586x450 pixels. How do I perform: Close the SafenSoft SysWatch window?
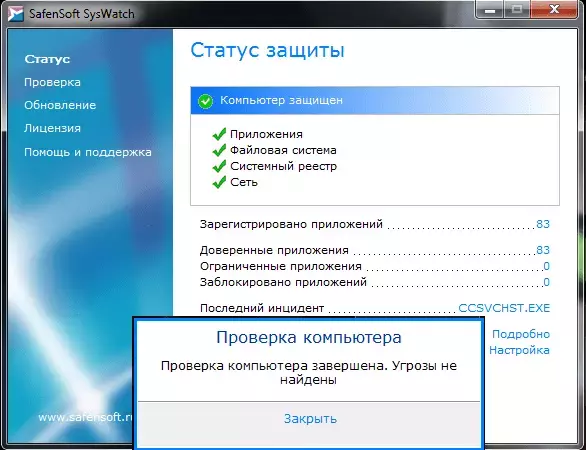pos(554,10)
